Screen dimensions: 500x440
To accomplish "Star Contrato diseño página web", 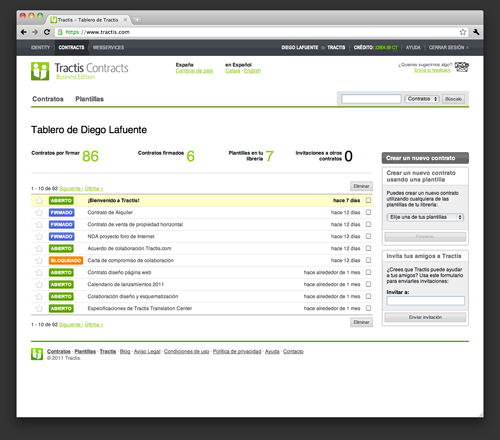I will coord(39,272).
